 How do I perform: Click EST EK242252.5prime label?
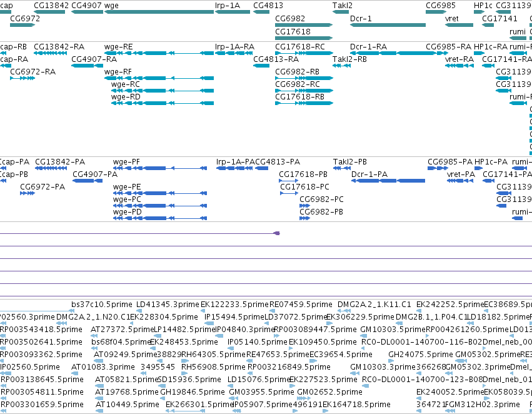coord(450,305)
